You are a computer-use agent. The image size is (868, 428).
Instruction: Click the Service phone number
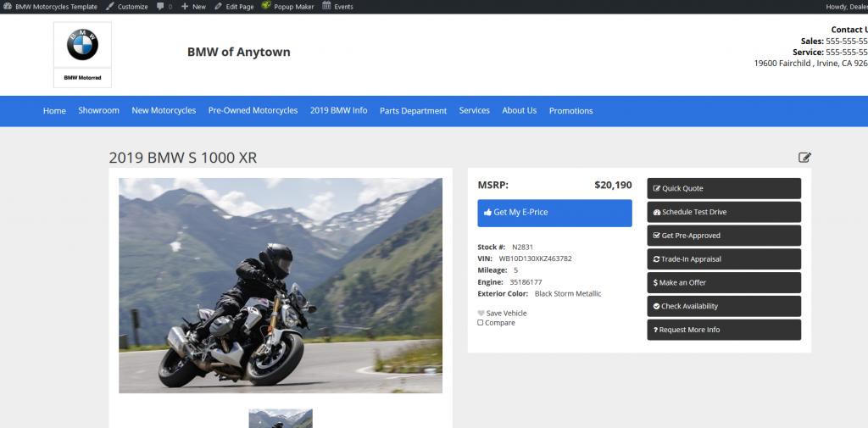[847, 52]
